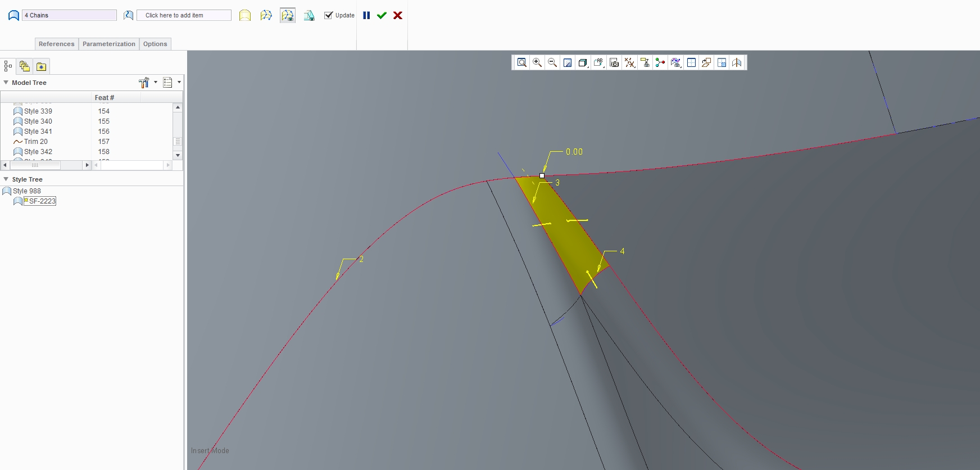Select Style 341 in Model Tree
Image resolution: width=980 pixels, height=470 pixels.
[x=38, y=132]
